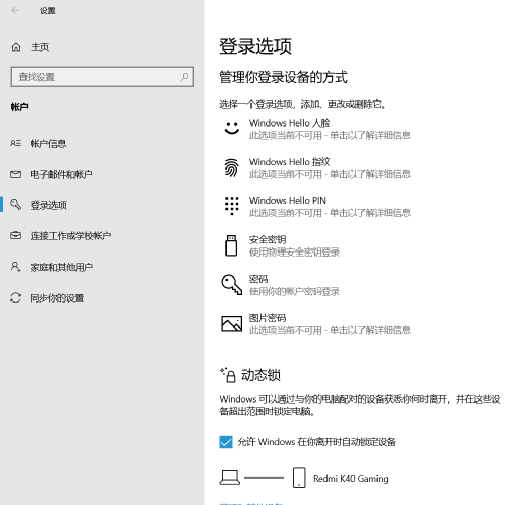This screenshot has height=505, width=522.
Task: Click the Home house icon
Action: 16,47
